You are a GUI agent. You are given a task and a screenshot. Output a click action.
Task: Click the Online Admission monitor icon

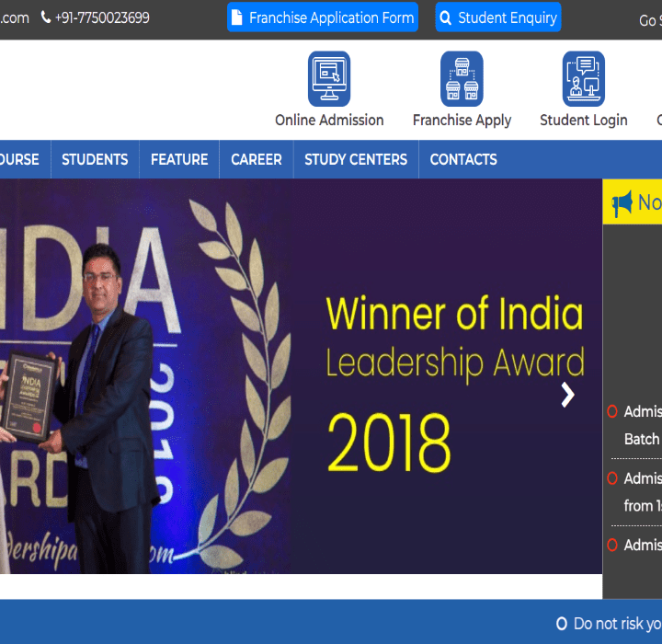329,79
